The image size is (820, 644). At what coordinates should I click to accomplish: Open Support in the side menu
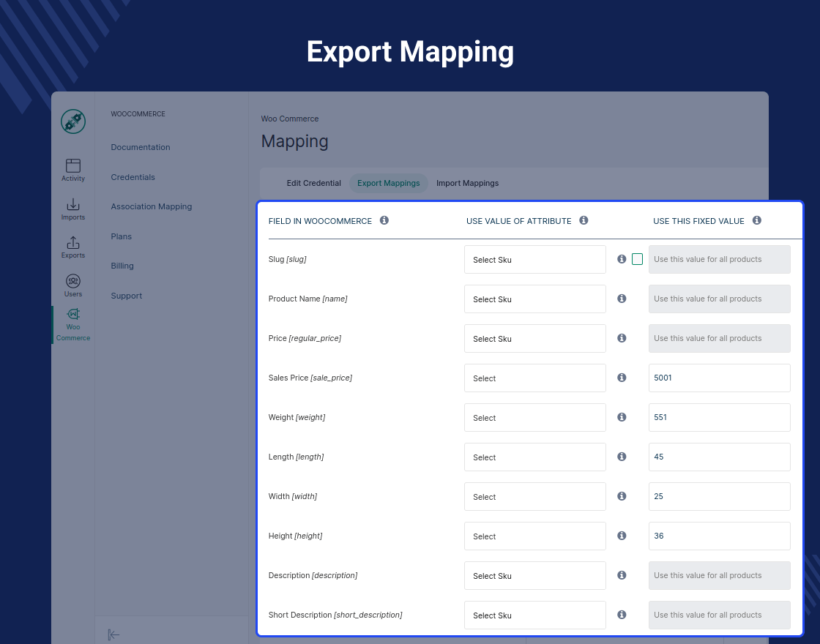tap(127, 296)
